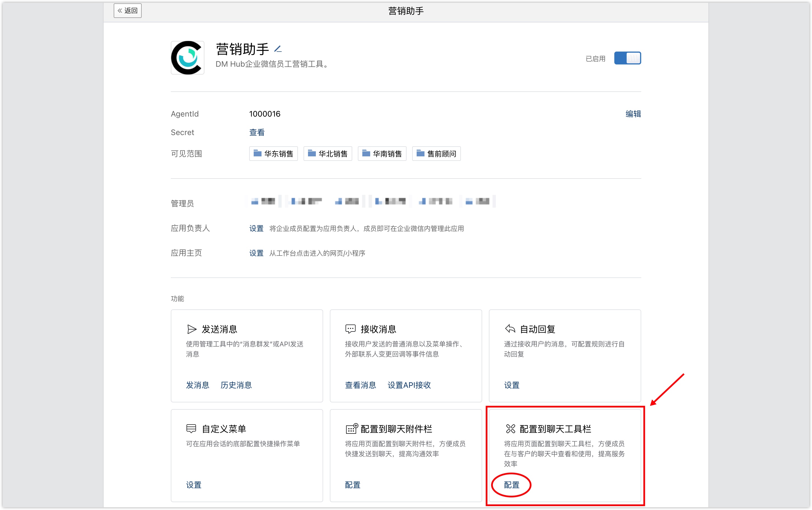Open 查看消息 link
This screenshot has height=510, width=812.
[360, 385]
